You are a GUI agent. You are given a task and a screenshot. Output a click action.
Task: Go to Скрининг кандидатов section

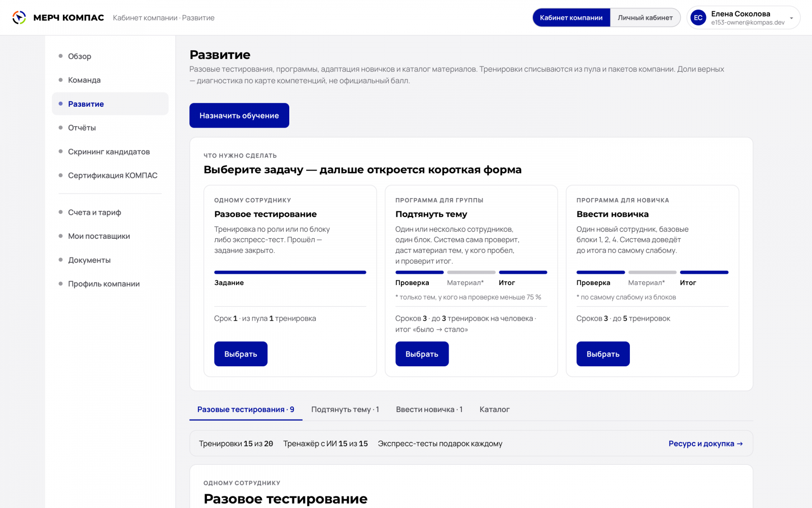[110, 152]
